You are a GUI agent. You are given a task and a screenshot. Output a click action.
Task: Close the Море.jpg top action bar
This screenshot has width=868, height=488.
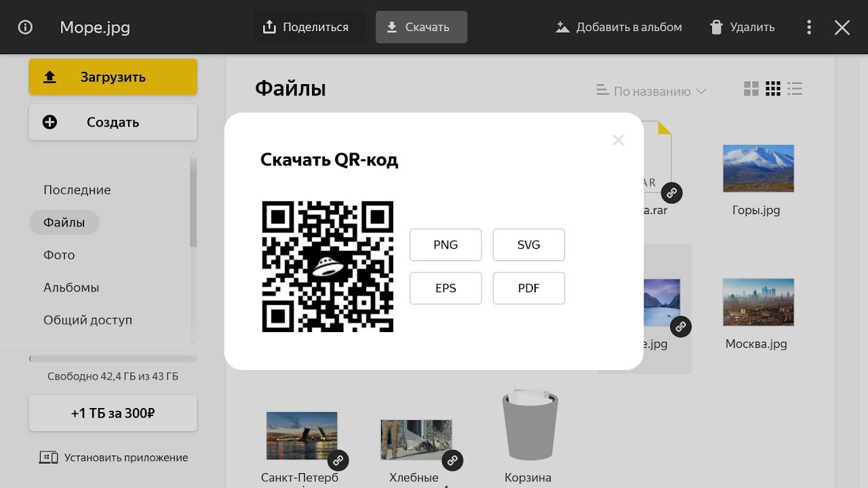[842, 27]
